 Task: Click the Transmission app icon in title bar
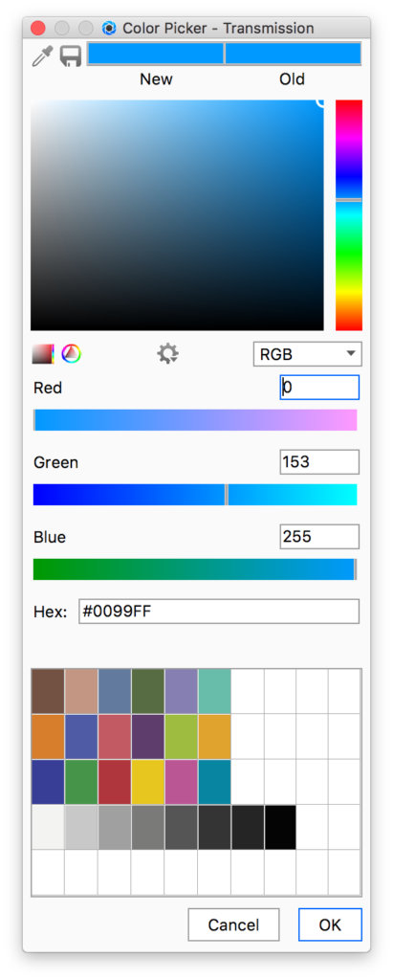point(109,28)
